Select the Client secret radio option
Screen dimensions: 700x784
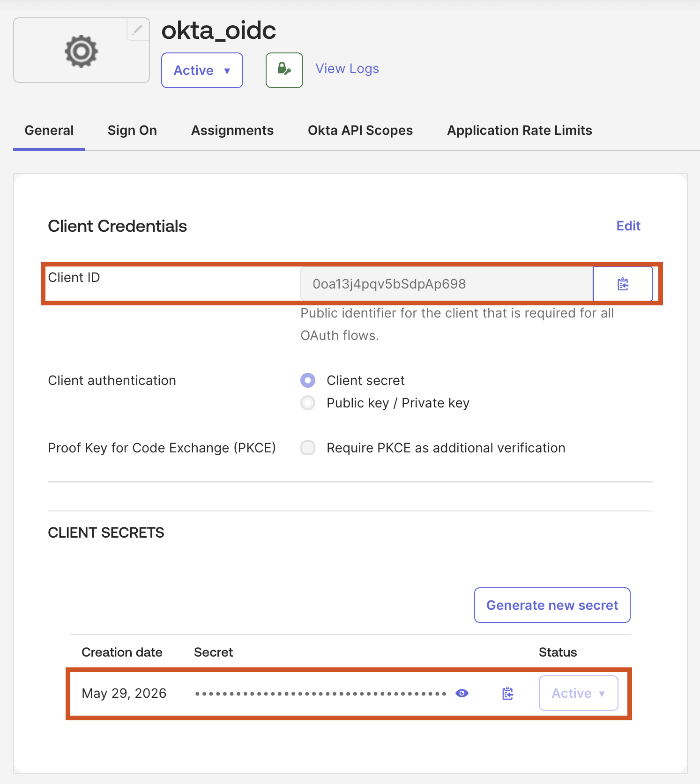308,380
